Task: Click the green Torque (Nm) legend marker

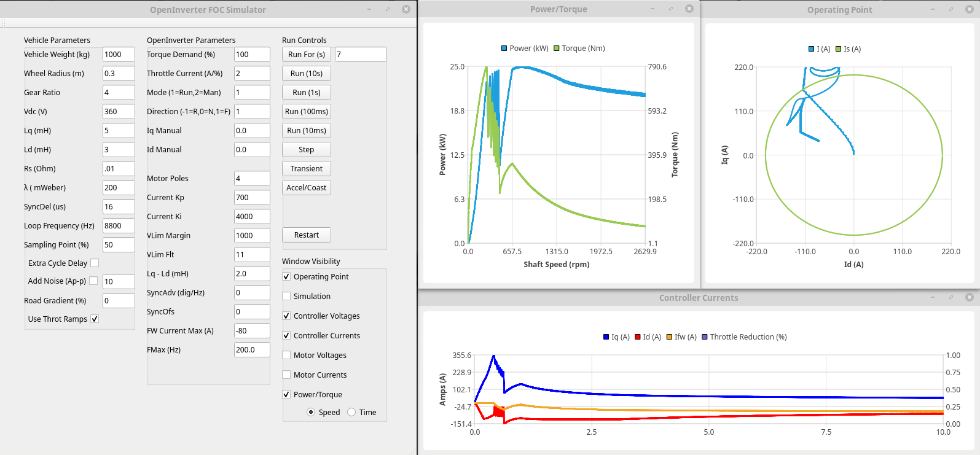Action: tap(557, 49)
